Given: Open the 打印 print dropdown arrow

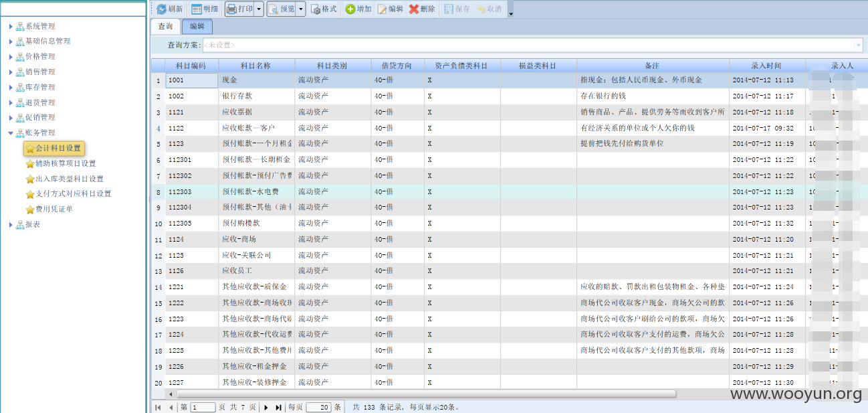Looking at the screenshot, I should point(259,9).
